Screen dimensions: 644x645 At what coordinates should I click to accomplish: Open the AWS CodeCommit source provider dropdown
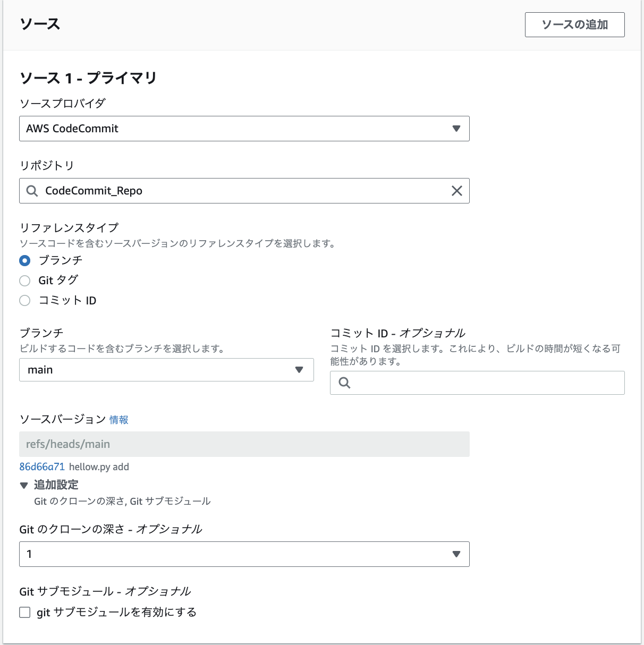(x=244, y=129)
